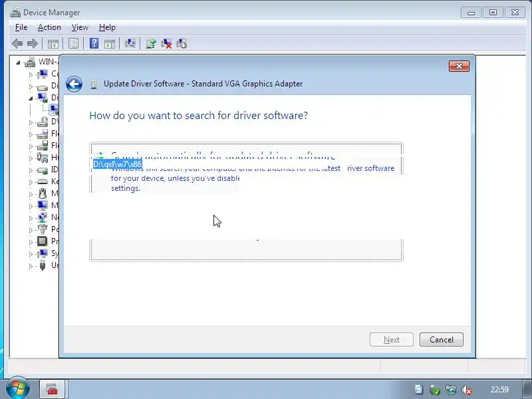Select the Ports category connector icon
Screen dimensions: 532x399
point(43,229)
